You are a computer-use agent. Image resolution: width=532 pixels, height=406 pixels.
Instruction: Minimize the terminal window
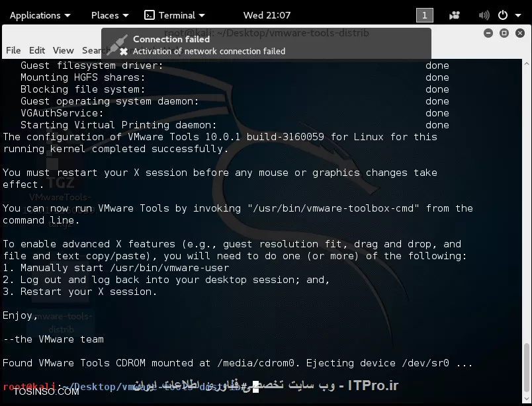tap(488, 33)
